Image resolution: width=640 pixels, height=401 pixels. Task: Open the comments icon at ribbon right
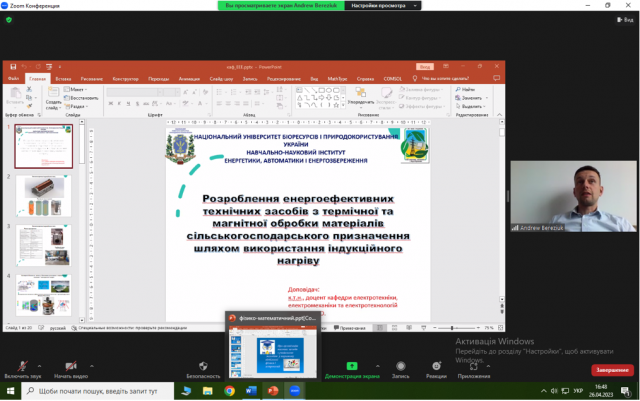click(496, 78)
